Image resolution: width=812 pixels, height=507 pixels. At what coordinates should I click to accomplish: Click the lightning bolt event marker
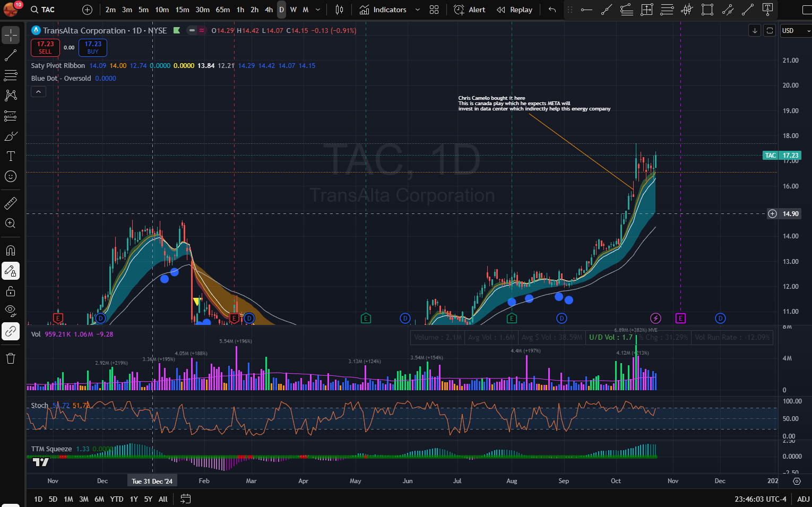[655, 318]
